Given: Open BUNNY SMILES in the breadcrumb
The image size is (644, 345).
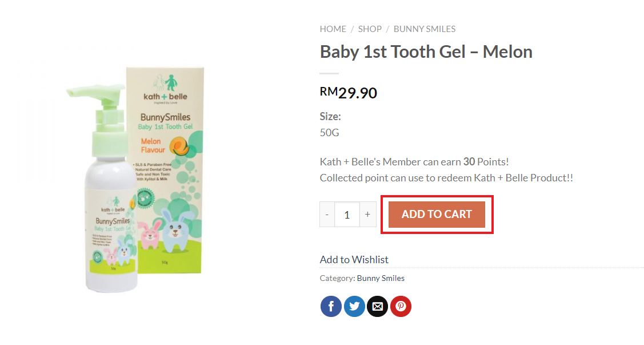Looking at the screenshot, I should pos(425,29).
